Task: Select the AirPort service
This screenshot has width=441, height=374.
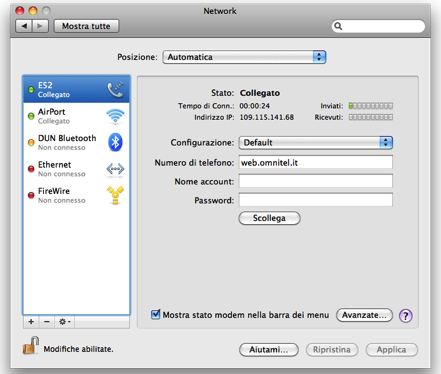Action: point(76,116)
